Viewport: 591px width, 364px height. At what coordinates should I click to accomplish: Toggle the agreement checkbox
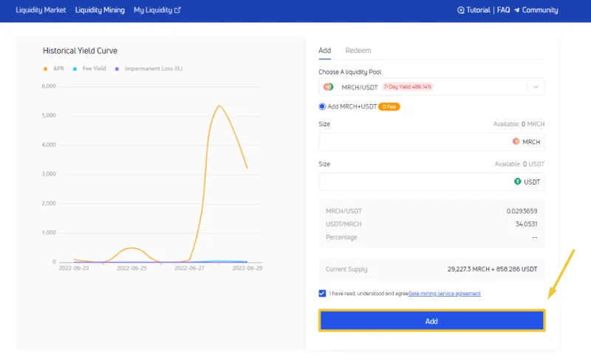322,293
